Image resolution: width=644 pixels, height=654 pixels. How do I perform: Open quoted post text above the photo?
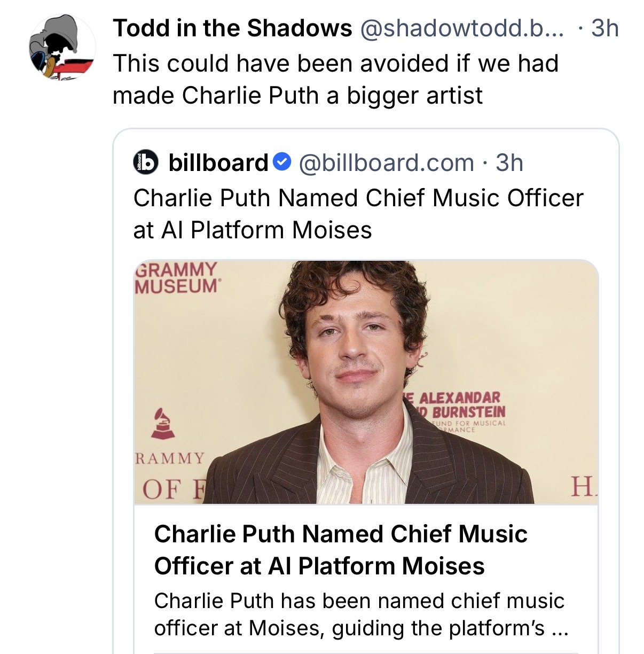coord(358,214)
